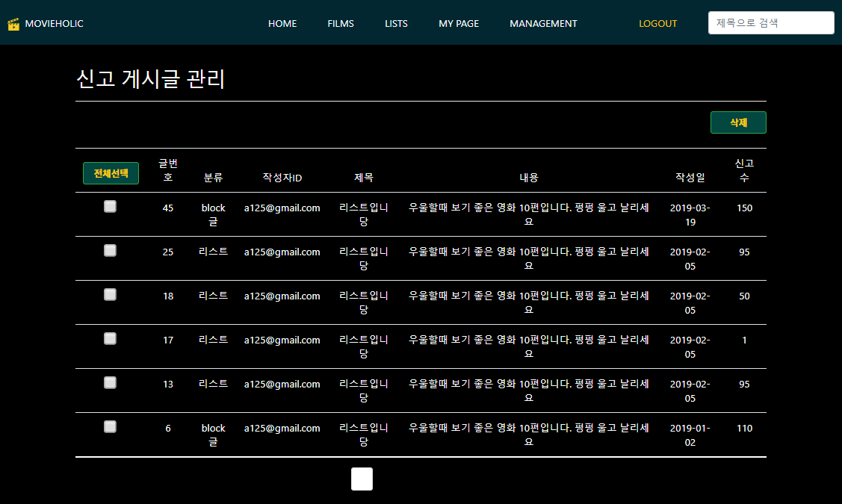Click post number 45 cell

tap(168, 208)
